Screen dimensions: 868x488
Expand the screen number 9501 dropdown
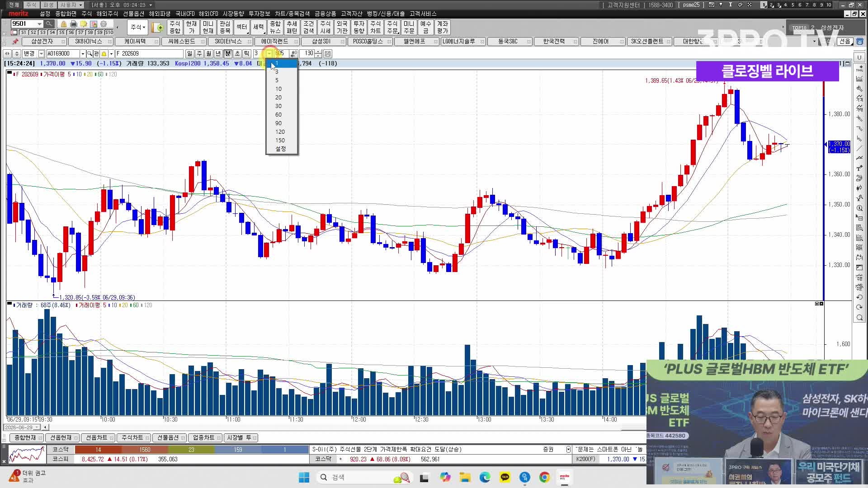point(39,24)
